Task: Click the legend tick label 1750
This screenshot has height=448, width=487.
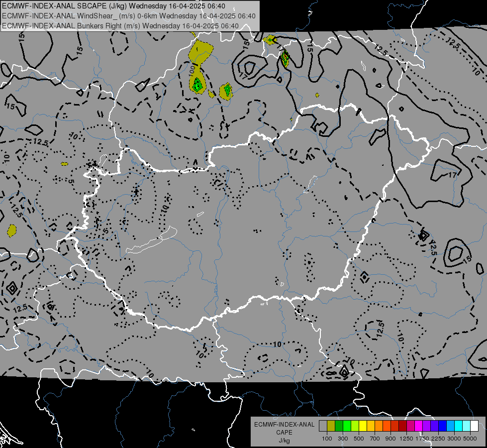Action: tap(422, 439)
